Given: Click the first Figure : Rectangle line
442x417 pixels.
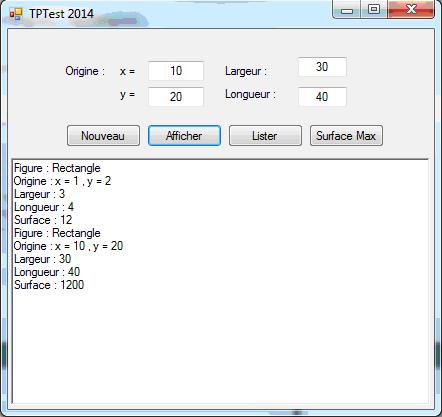Looking at the screenshot, I should 57,168.
